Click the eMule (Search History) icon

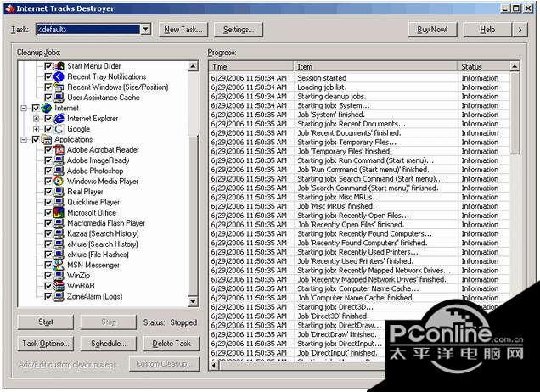pos(59,244)
